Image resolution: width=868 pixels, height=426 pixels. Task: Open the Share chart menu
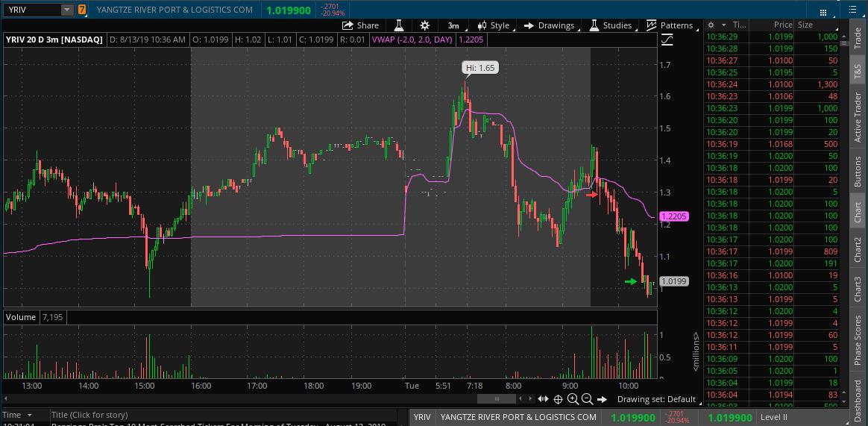pyautogui.click(x=360, y=25)
